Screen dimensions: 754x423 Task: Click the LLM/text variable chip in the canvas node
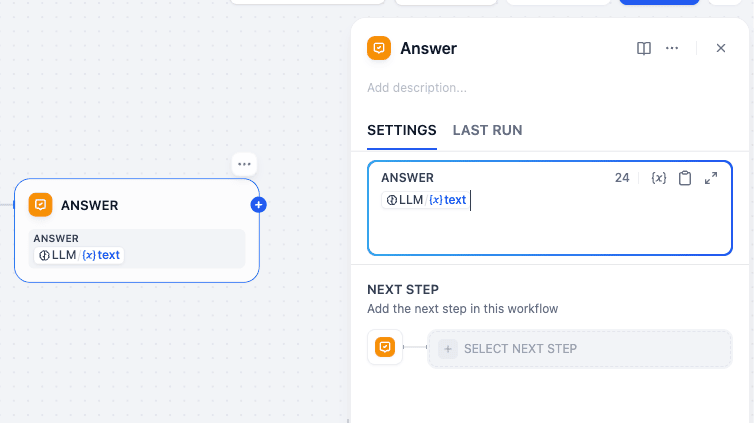click(79, 255)
